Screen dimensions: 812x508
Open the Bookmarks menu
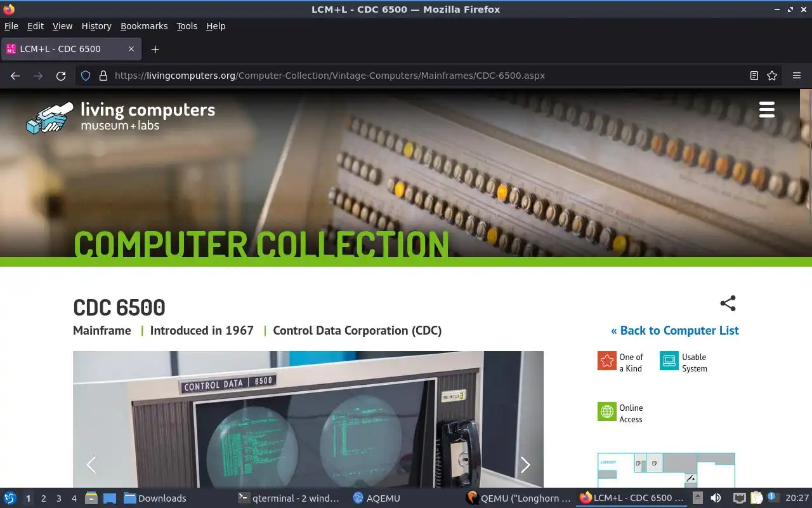144,26
